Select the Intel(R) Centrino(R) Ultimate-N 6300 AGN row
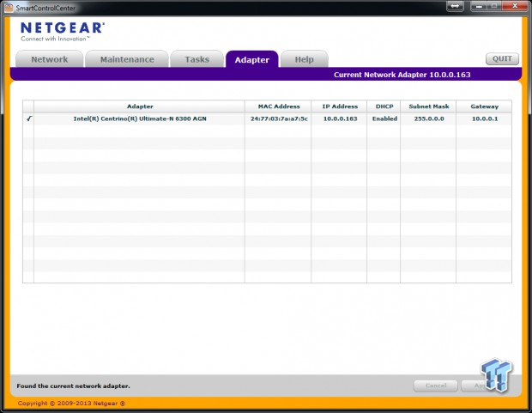 pos(268,118)
